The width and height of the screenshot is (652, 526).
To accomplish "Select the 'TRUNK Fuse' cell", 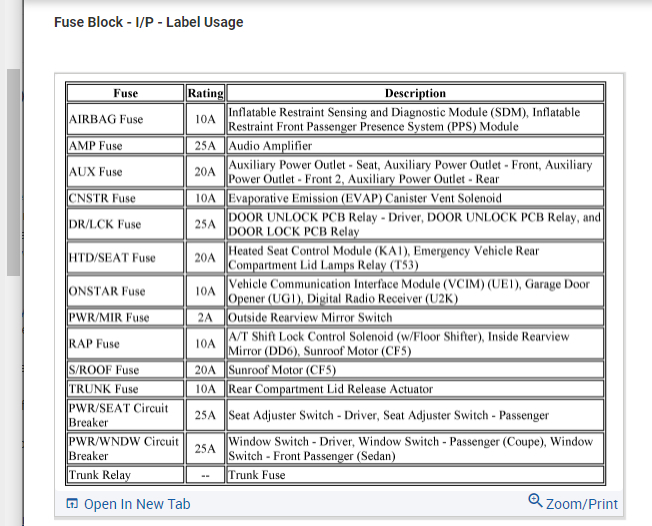I will pos(125,389).
